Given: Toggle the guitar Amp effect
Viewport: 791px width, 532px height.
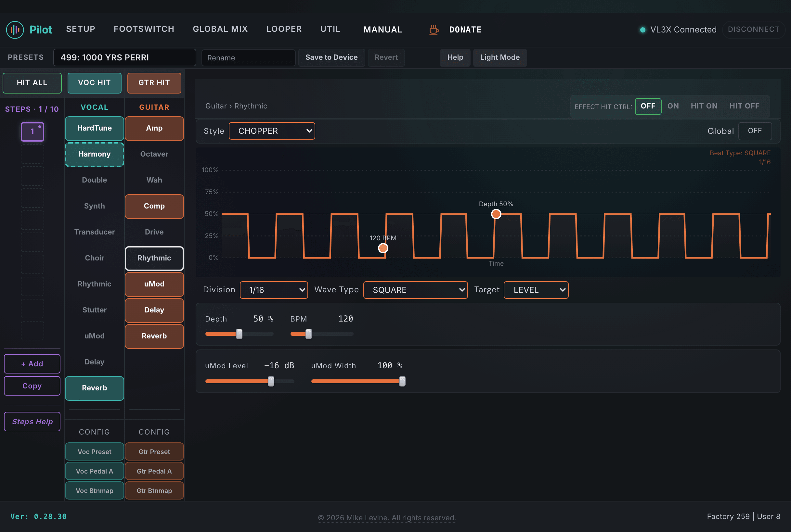Looking at the screenshot, I should tap(154, 128).
